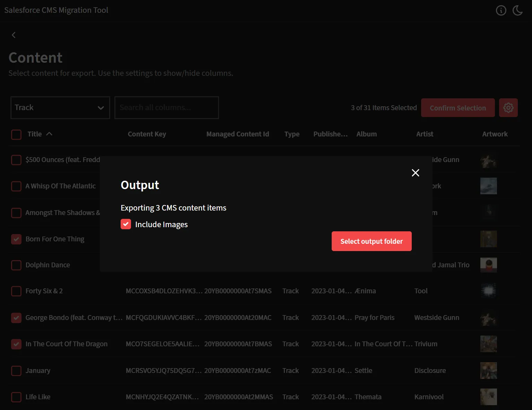
Task: Deselect the In The Court Of The Dragon row
Action: point(16,344)
